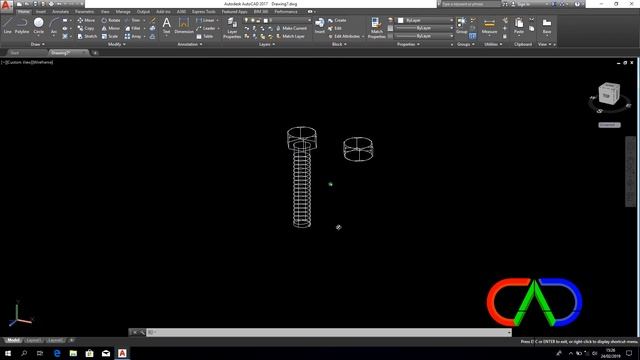Open the Manage ribbon tab
This screenshot has height=360, width=640.
[123, 12]
